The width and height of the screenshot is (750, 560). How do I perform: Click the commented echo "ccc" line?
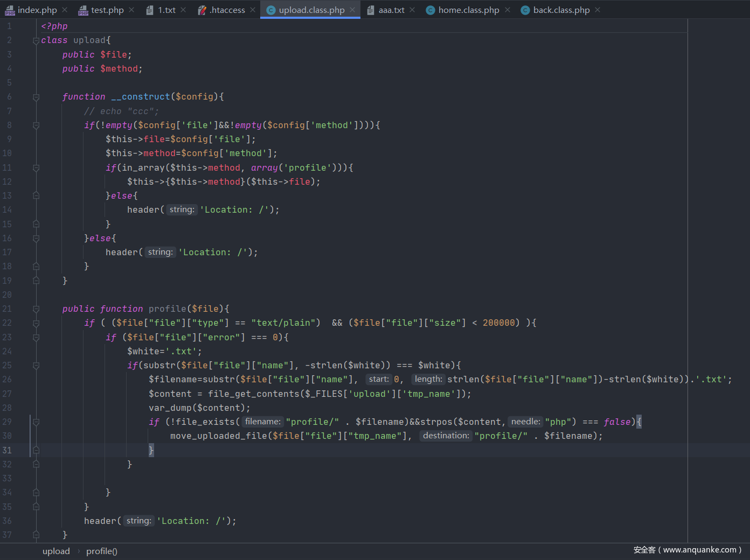[x=121, y=111]
